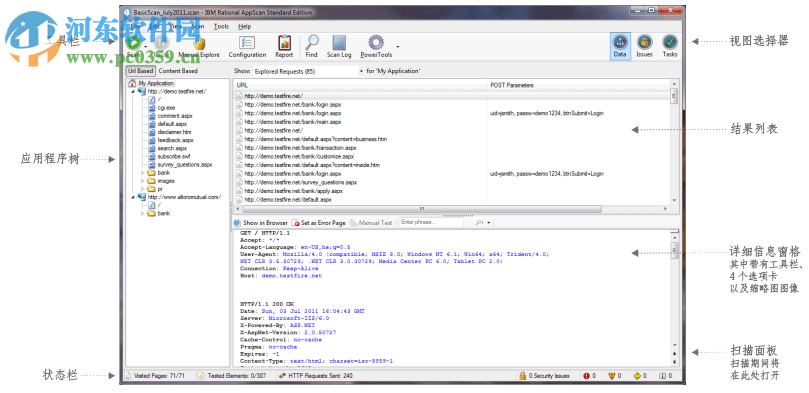Screen dimensions: 809x393
Task: Click the Visited Pages status icon
Action: (128, 376)
